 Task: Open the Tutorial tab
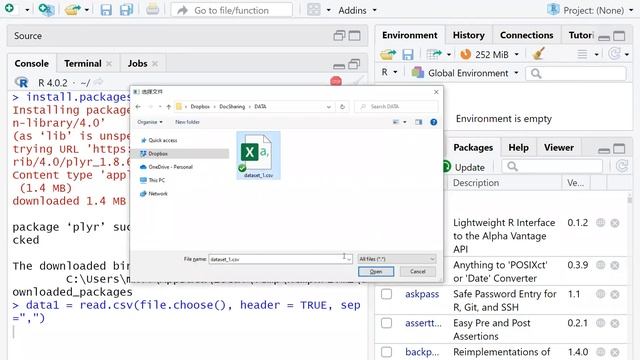[x=581, y=36]
